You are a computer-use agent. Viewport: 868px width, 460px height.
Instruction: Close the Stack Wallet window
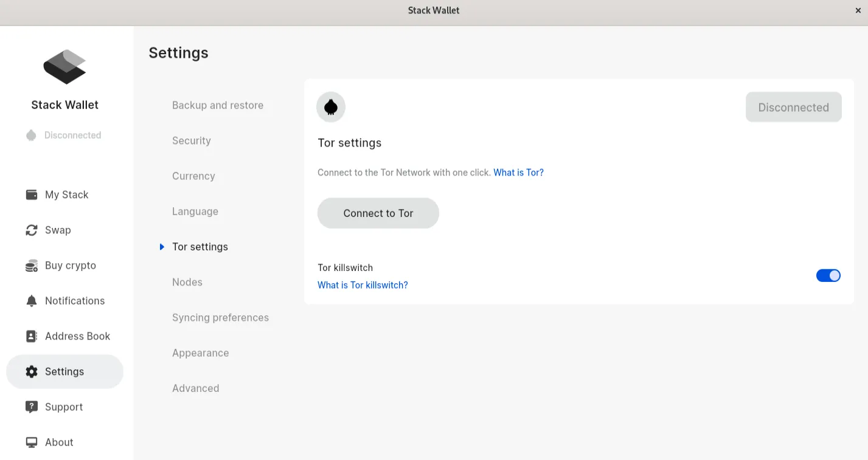[x=858, y=10]
